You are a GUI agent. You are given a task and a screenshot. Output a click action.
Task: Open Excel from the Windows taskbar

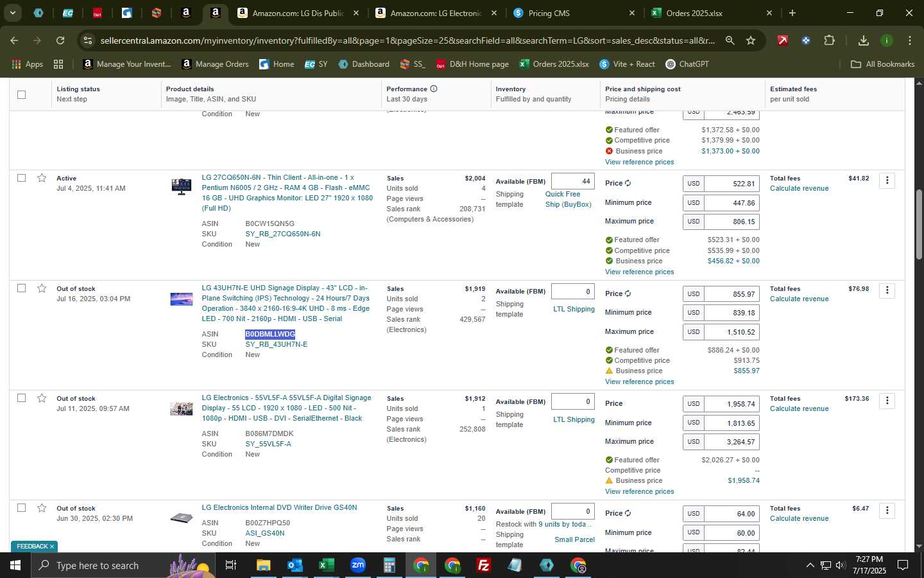[326, 565]
